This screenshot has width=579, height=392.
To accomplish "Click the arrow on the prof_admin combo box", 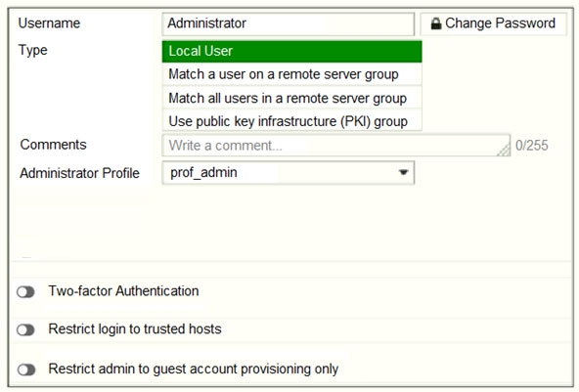I will click(x=403, y=172).
